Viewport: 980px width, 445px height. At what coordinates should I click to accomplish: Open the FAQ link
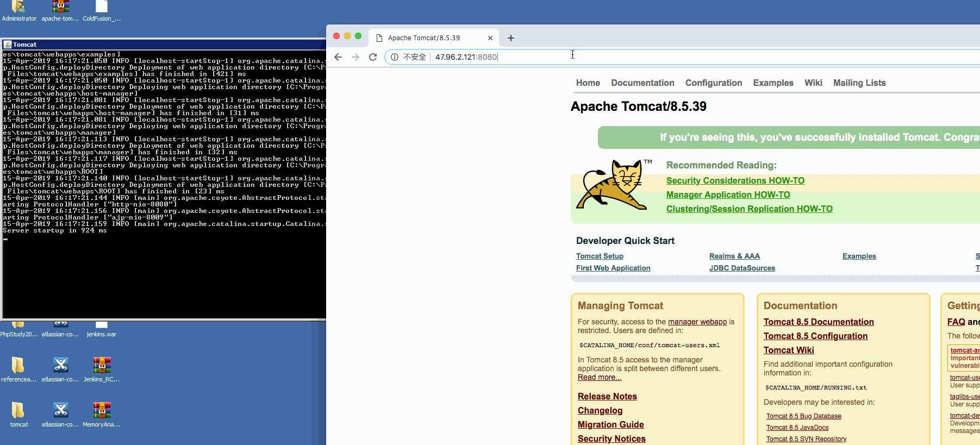coord(956,322)
